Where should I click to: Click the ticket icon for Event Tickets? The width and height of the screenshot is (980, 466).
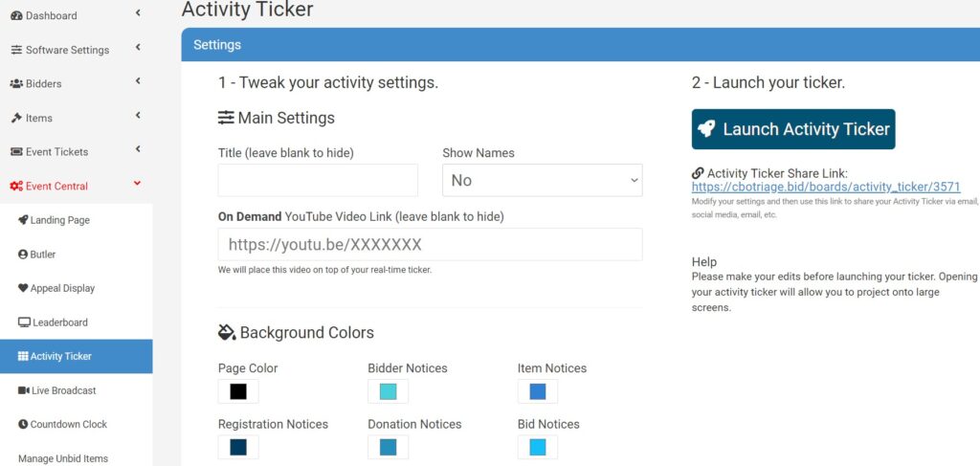coord(16,152)
